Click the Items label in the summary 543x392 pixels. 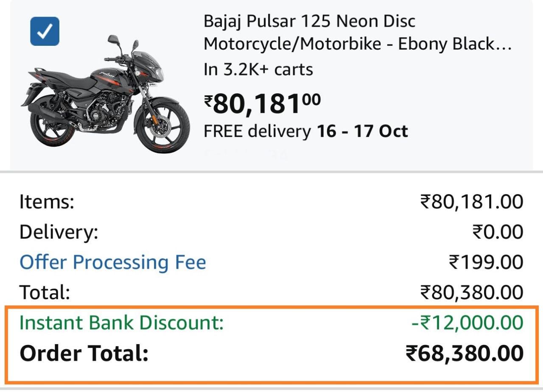pyautogui.click(x=47, y=202)
